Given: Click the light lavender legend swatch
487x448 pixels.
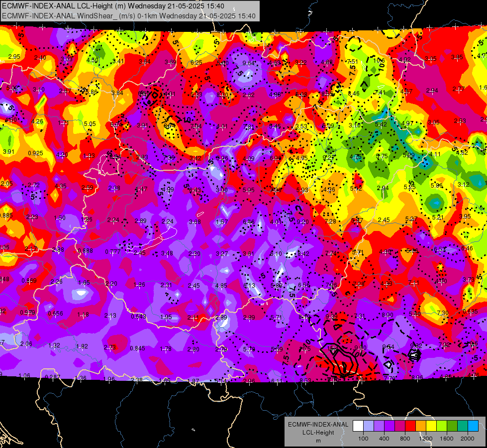Looking at the screenshot, I should (369, 426).
